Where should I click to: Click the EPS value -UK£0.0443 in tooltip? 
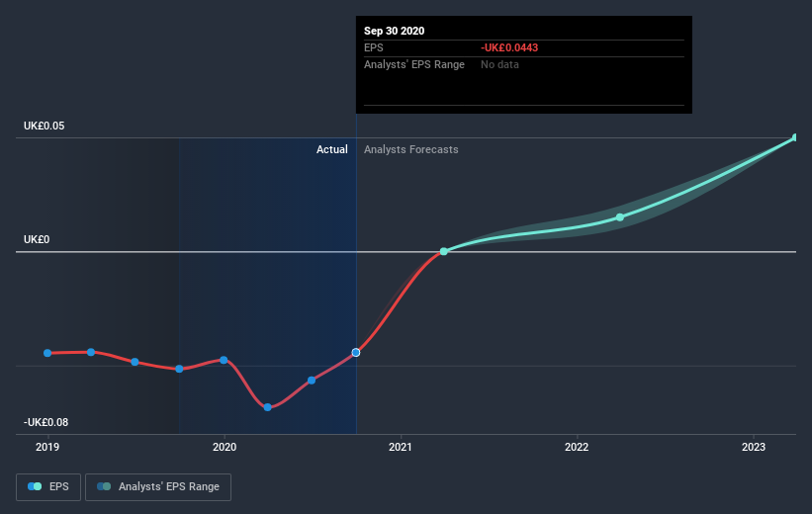point(509,47)
